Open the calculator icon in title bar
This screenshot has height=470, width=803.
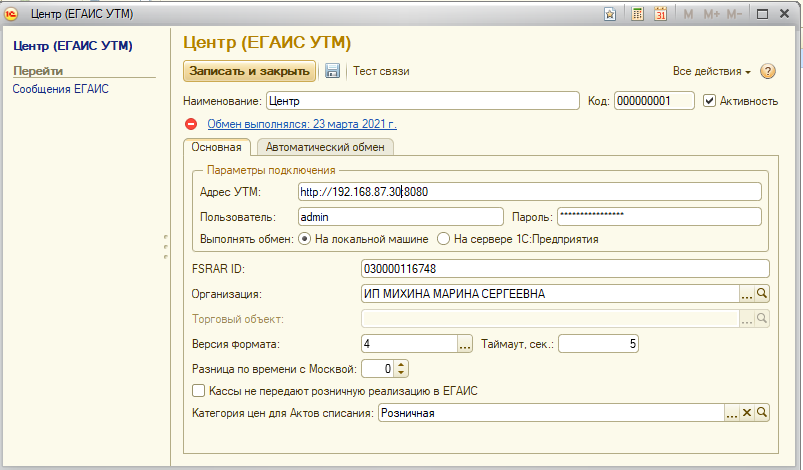637,14
